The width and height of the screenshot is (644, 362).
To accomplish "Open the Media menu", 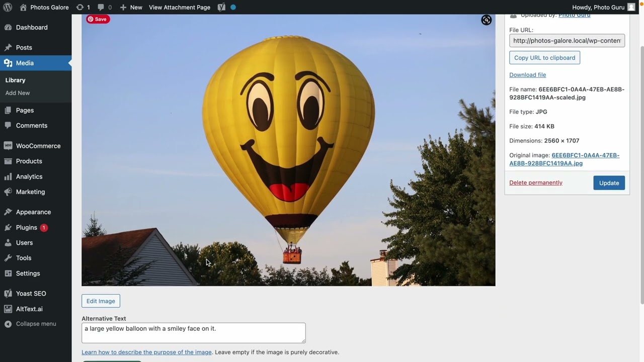I will pos(25,63).
